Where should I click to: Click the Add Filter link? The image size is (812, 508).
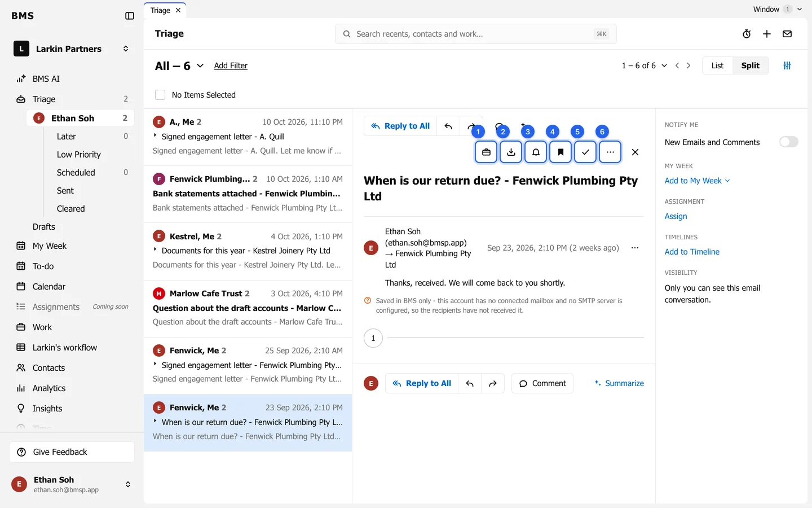[231, 65]
